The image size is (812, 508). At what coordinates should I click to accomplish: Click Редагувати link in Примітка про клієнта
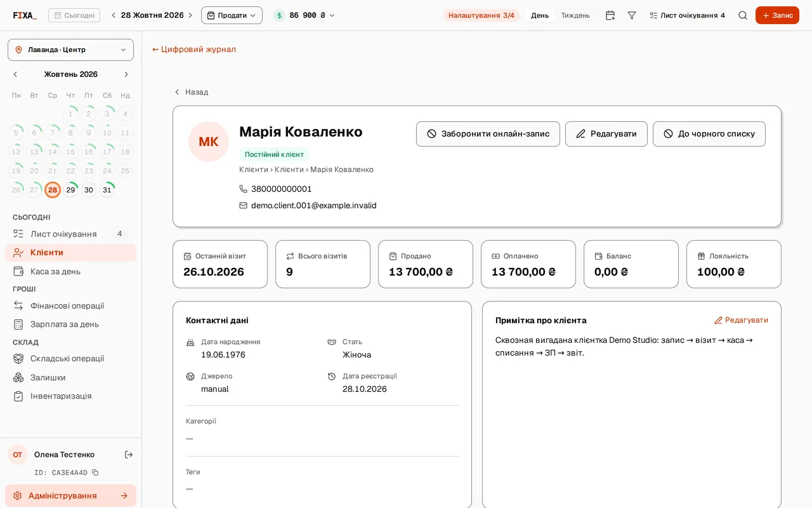point(741,320)
